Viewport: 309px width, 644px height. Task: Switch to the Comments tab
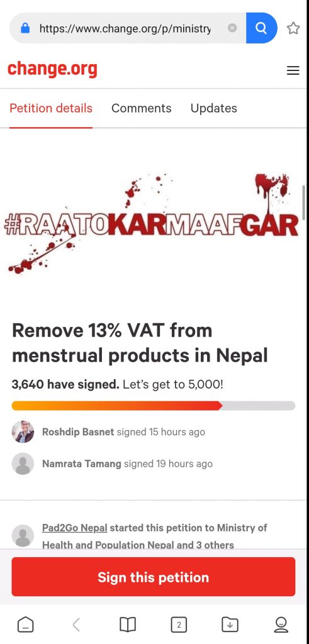pyautogui.click(x=142, y=108)
